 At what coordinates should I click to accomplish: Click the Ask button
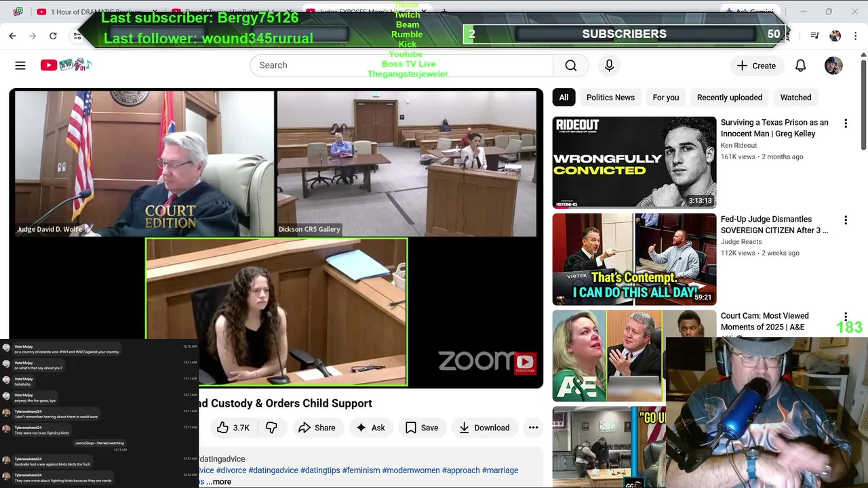[x=370, y=428]
